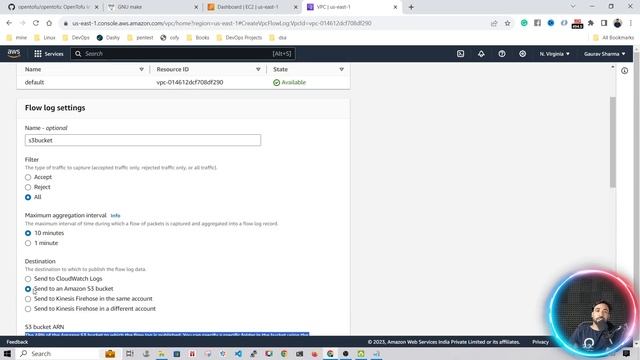
Task: Click the vpc-014612dcf708df290 resource ID
Action: tap(190, 82)
